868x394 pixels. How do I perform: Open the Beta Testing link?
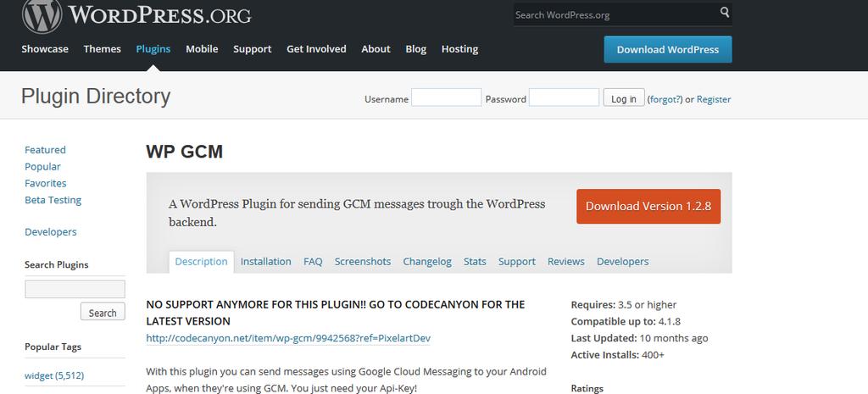[x=53, y=200]
